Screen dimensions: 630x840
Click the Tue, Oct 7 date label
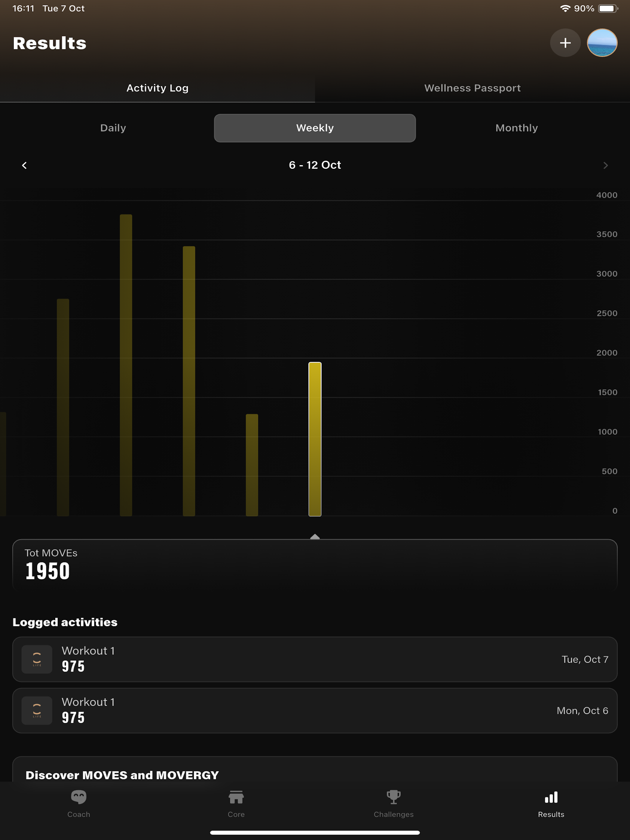(x=585, y=659)
